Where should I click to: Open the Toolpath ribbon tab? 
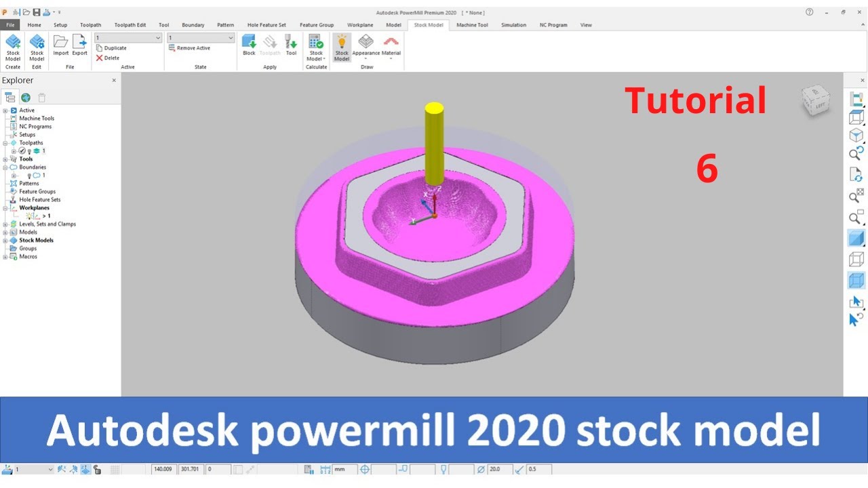[x=90, y=25]
